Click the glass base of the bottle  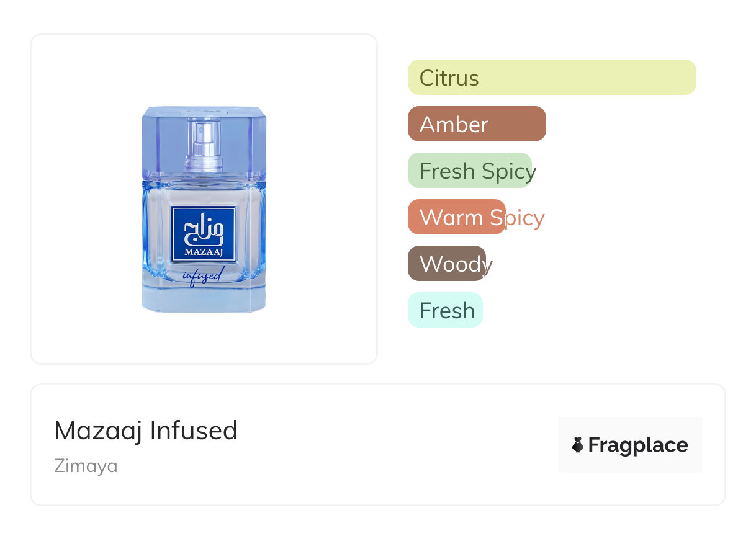tap(204, 301)
